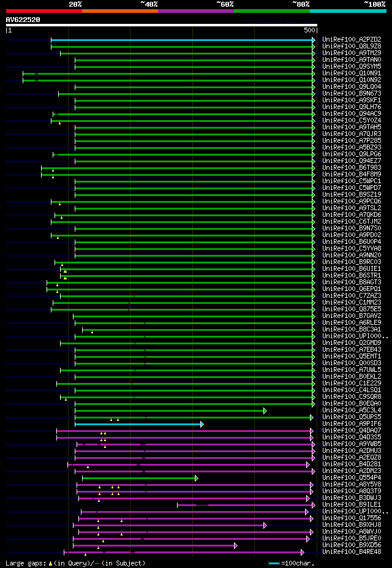The width and height of the screenshot is (392, 568).
Task: Click the UniRef100_Q4DAQ7 label
Action: coord(352,431)
